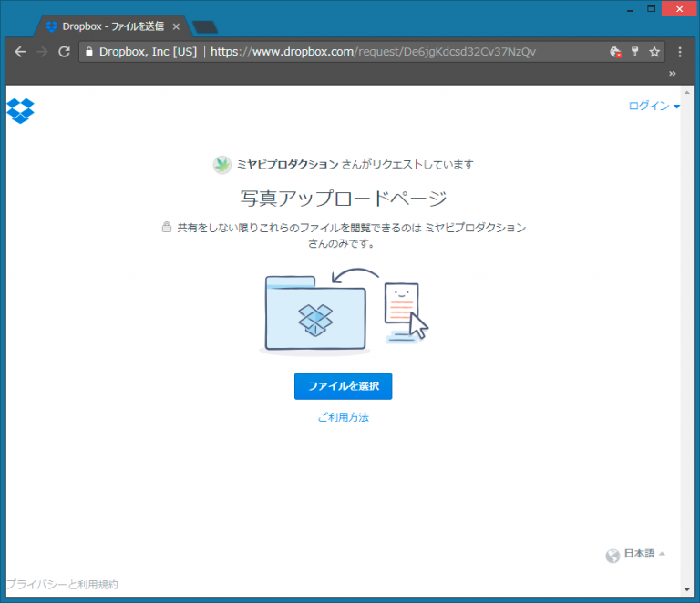Click the globe icon beside 日本語
Image resolution: width=700 pixels, height=603 pixels.
(612, 555)
